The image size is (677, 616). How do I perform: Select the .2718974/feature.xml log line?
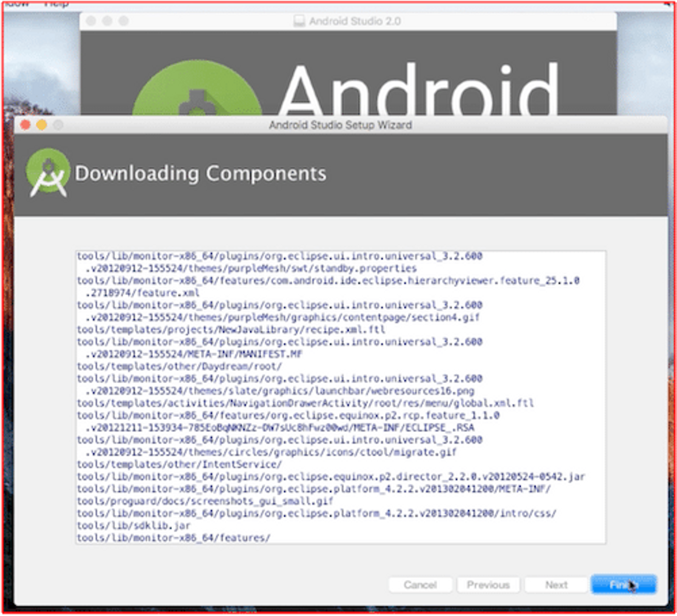point(142,293)
